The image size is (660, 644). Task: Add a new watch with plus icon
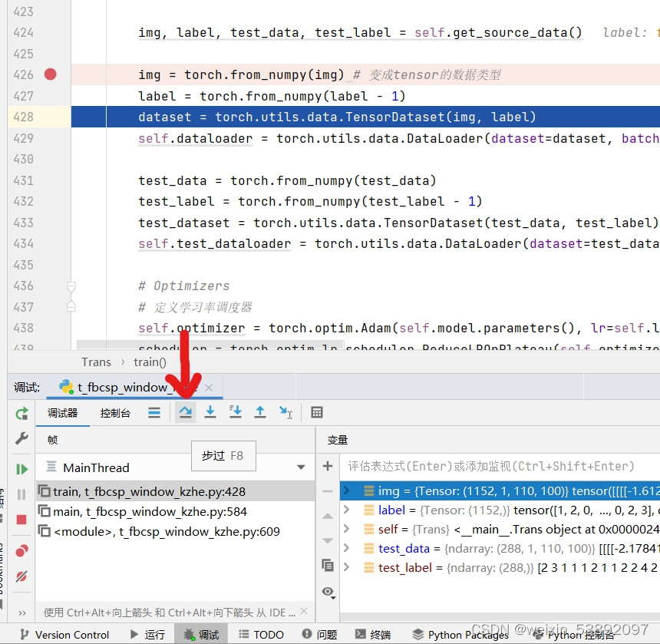[328, 466]
